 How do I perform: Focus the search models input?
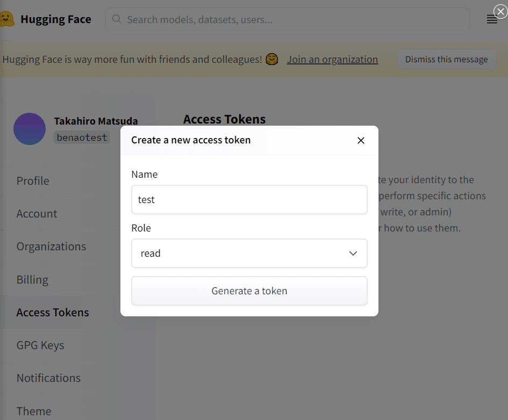(288, 19)
